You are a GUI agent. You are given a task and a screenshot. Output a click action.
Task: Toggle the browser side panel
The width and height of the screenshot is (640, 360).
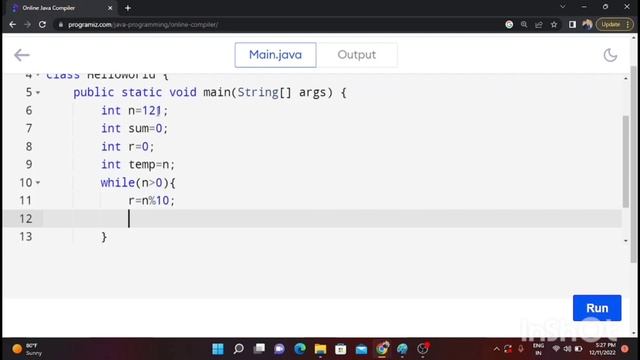coord(572,24)
